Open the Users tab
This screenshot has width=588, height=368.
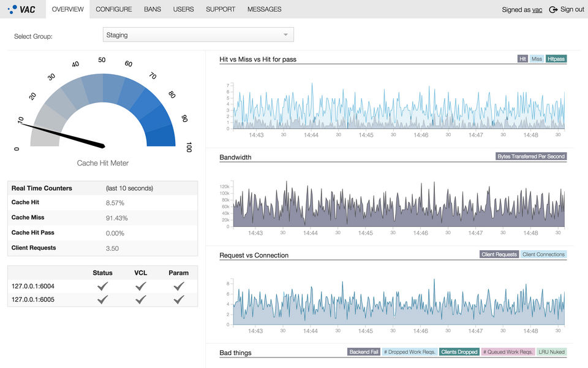pyautogui.click(x=183, y=9)
